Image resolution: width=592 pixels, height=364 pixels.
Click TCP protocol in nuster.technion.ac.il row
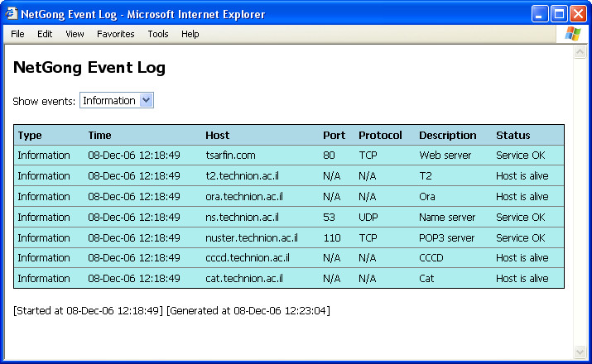click(368, 238)
